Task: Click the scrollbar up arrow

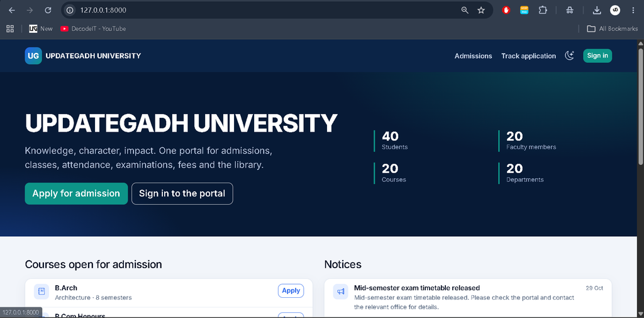Action: 640,43
